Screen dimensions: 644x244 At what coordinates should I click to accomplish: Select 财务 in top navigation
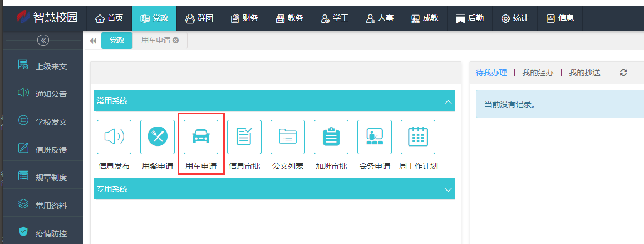tap(245, 18)
